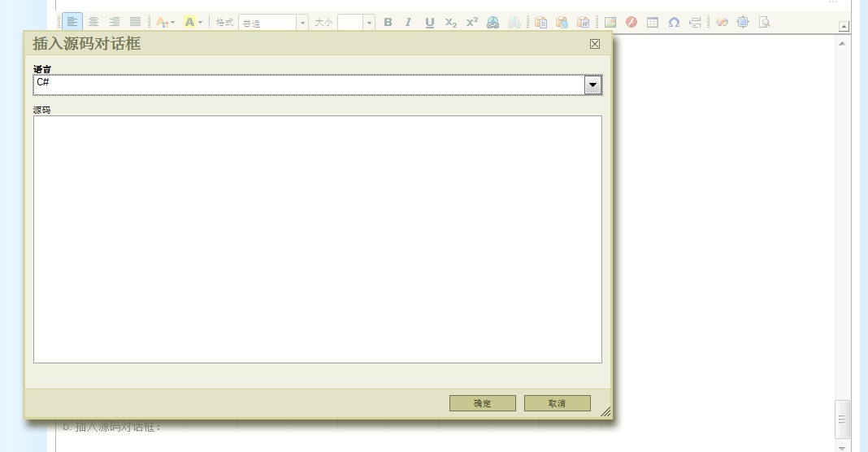Insert a table with the table icon
868x452 pixels.
tap(653, 22)
